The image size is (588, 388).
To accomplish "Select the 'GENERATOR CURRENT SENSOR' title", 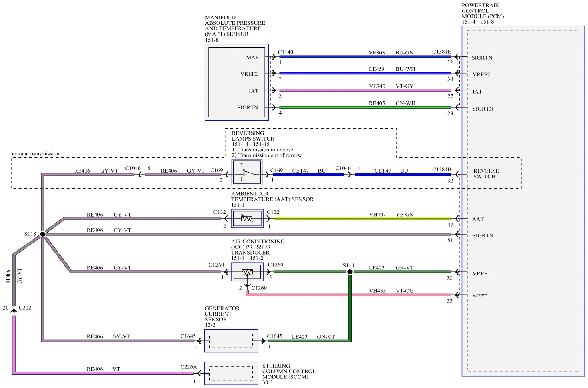I will pos(222,314).
